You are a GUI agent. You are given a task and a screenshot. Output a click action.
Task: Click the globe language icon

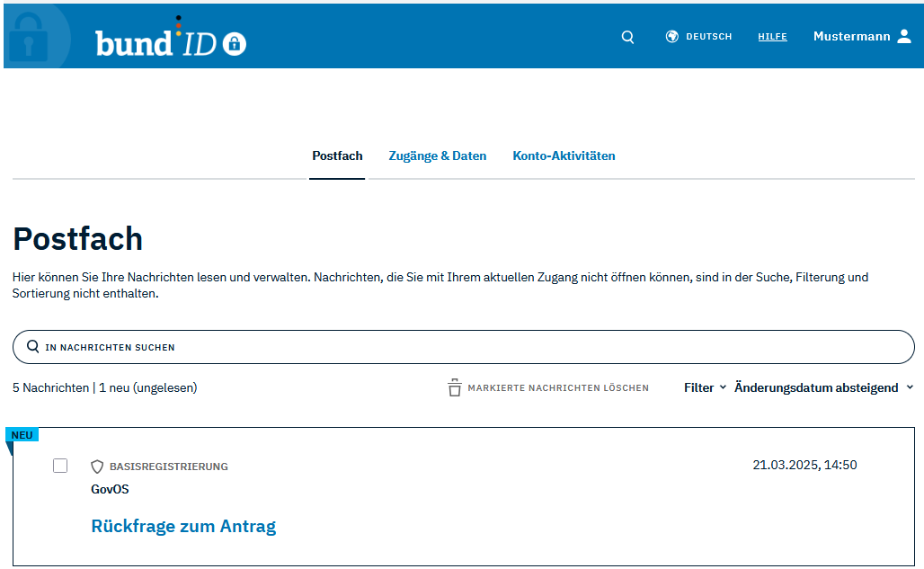tap(671, 37)
